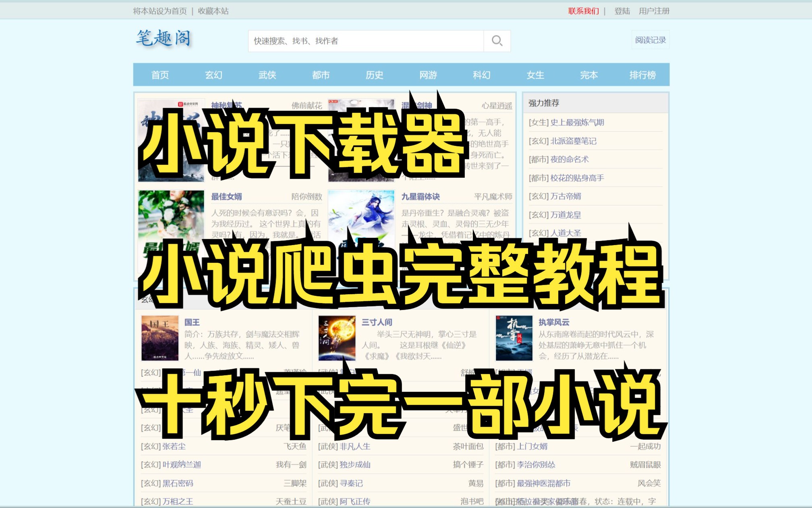Click 三寸人间 cover thumbnail
This screenshot has width=812, height=508.
pyautogui.click(x=337, y=338)
